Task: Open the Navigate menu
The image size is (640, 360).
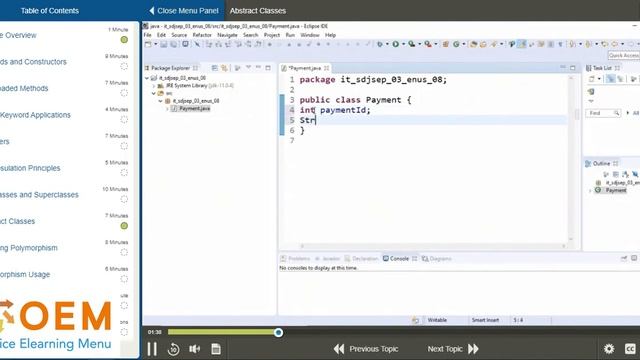Action: [227, 35]
